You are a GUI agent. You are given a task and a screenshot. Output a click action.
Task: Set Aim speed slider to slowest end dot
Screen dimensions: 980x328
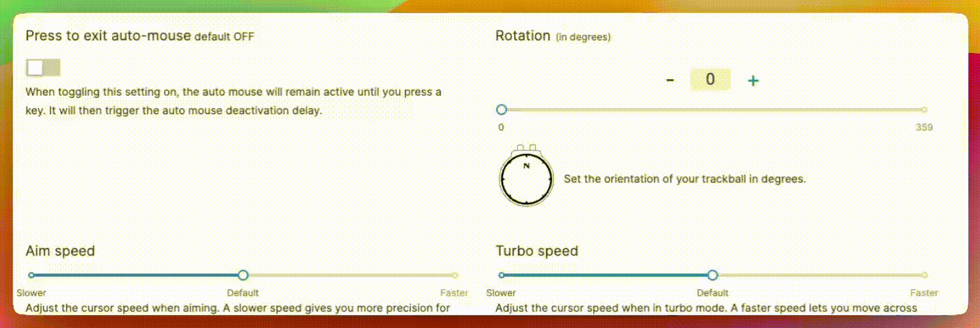point(31,275)
